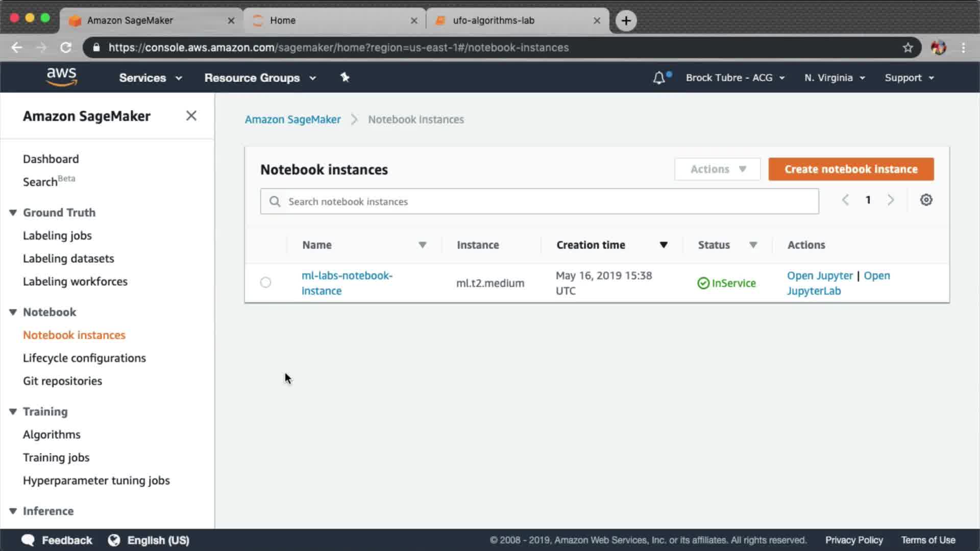
Task: Go to next page of instances
Action: coord(891,200)
